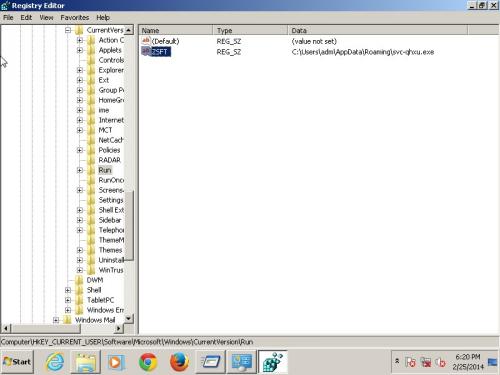The height and width of the screenshot is (375, 500).
Task: Select the HomeGroup key
Action: [x=111, y=100]
